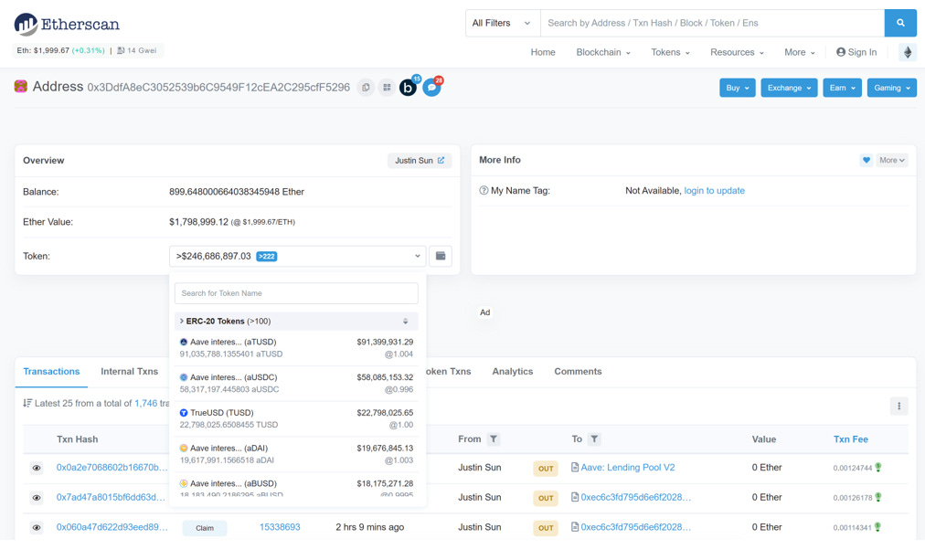Image resolution: width=925 pixels, height=560 pixels.
Task: Expand the Resources menu
Action: pyautogui.click(x=737, y=52)
